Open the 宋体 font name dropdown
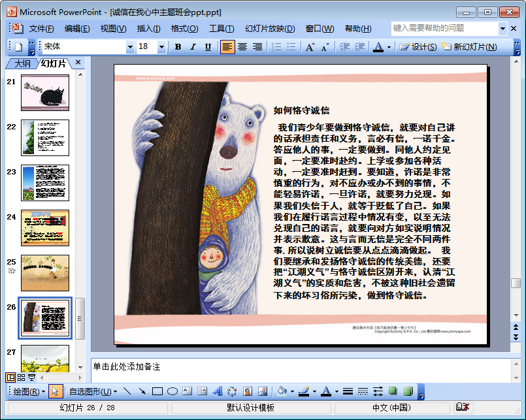Viewport: 526px width, 420px height. point(131,47)
